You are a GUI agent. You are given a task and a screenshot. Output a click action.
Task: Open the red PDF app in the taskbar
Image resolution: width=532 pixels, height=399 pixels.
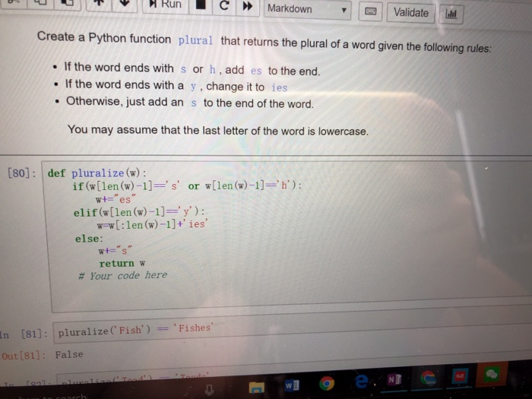click(x=460, y=376)
